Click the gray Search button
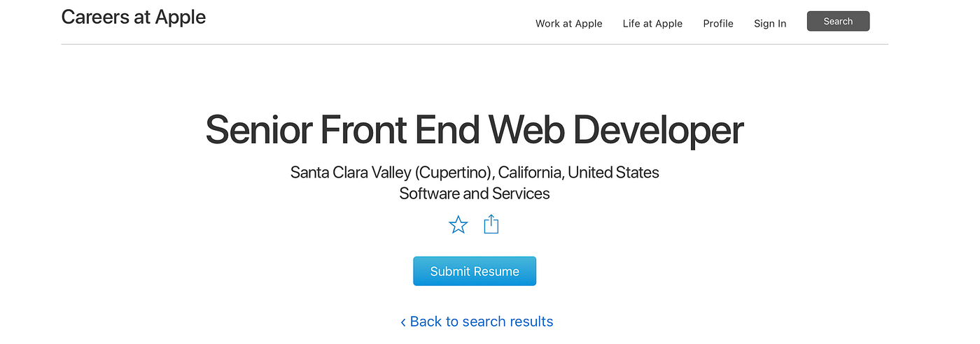This screenshot has height=344, width=980. 838,21
